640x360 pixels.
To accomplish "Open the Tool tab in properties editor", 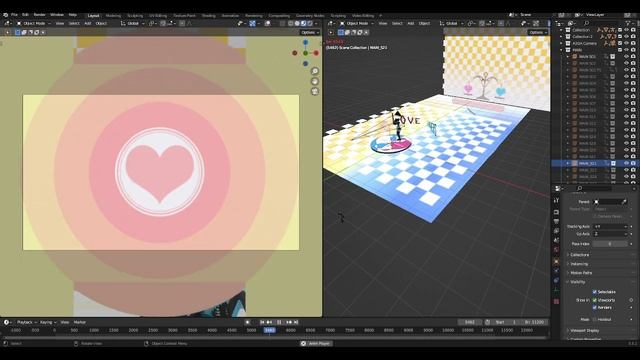I will [556, 200].
